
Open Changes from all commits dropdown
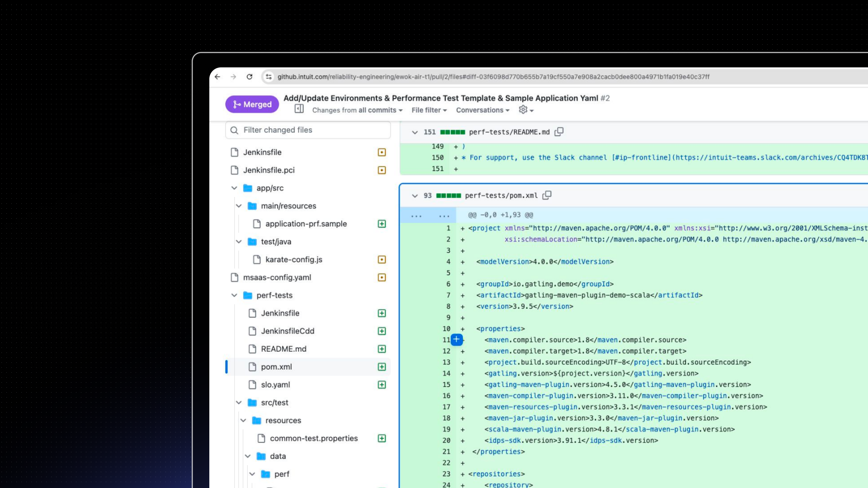click(x=357, y=110)
